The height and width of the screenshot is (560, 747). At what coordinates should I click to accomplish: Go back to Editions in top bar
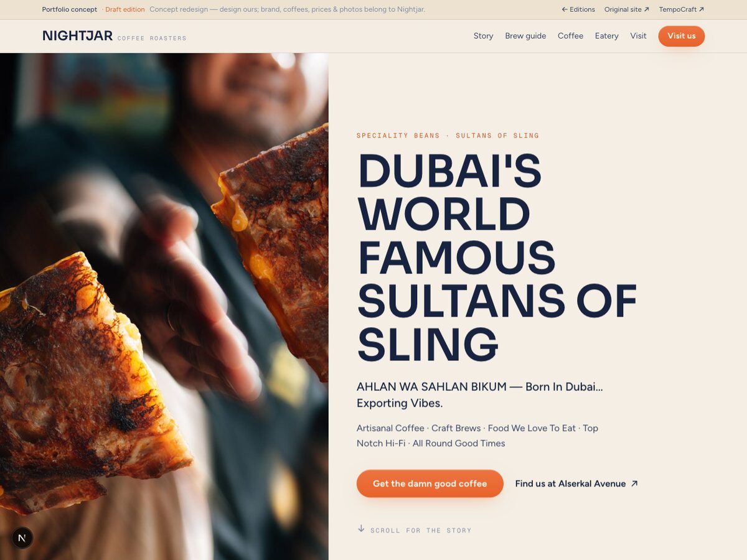578,9
